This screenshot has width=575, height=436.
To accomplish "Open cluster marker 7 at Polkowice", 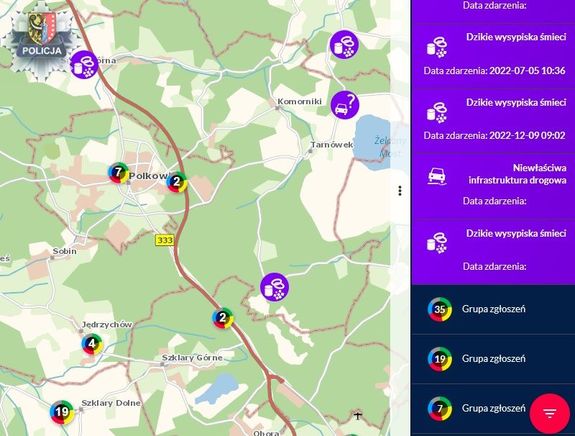I will click(118, 172).
